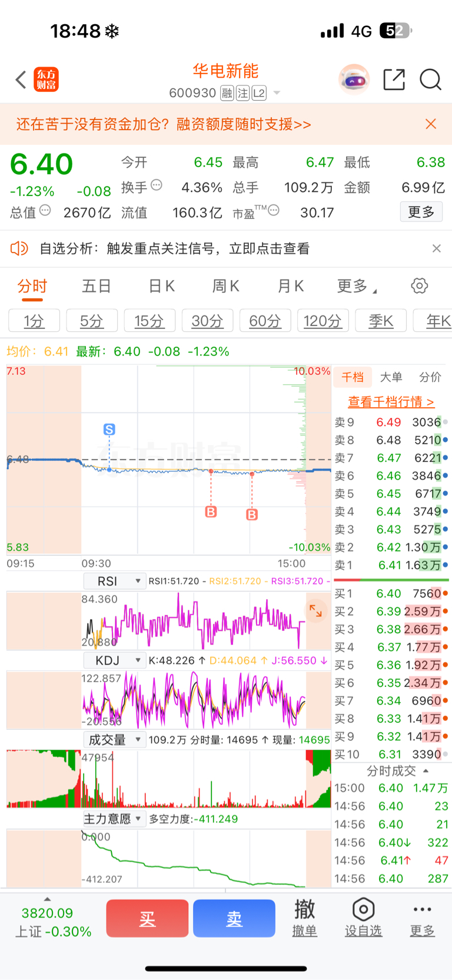Switch to 日K tab
452x980 pixels.
[x=161, y=286]
